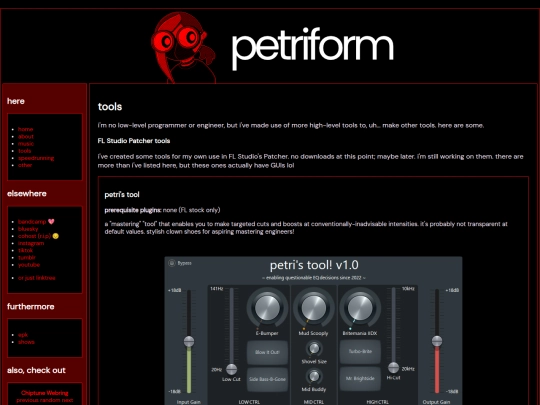Viewport: 540px width, 405px height.
Task: Go to the about page
Action: click(x=26, y=136)
